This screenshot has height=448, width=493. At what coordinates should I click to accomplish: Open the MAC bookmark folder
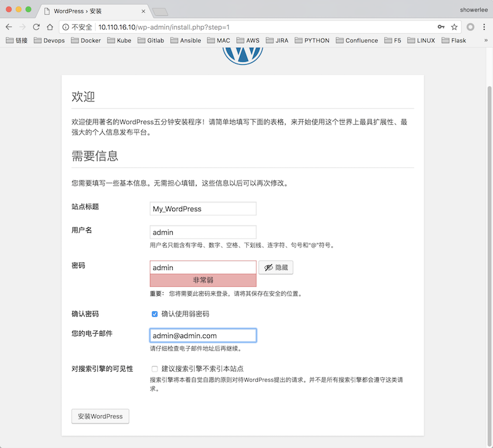point(219,40)
